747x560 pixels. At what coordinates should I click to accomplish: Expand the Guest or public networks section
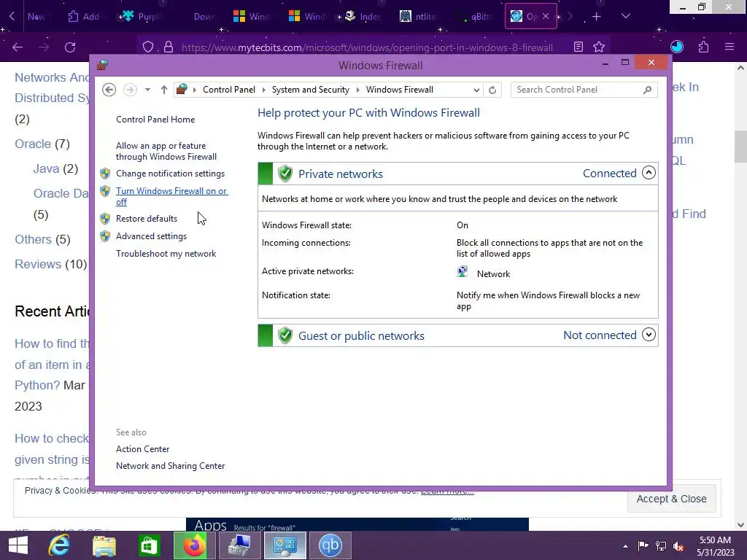point(649,335)
